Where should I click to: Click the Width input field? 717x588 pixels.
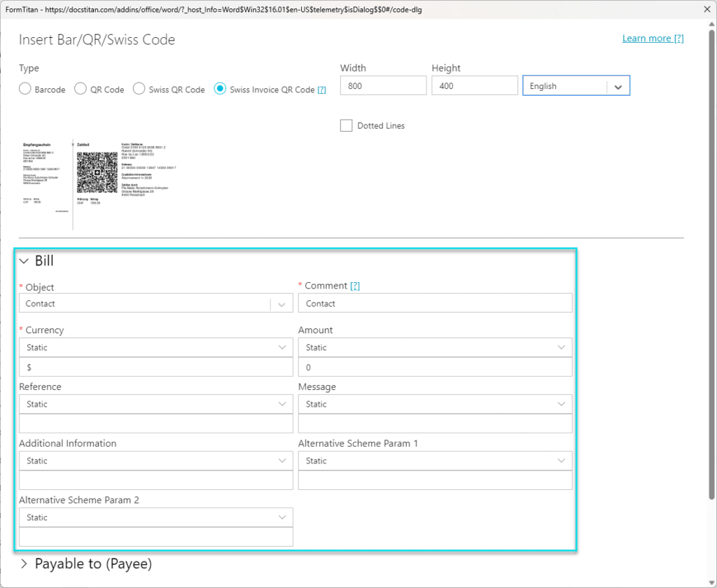point(383,86)
